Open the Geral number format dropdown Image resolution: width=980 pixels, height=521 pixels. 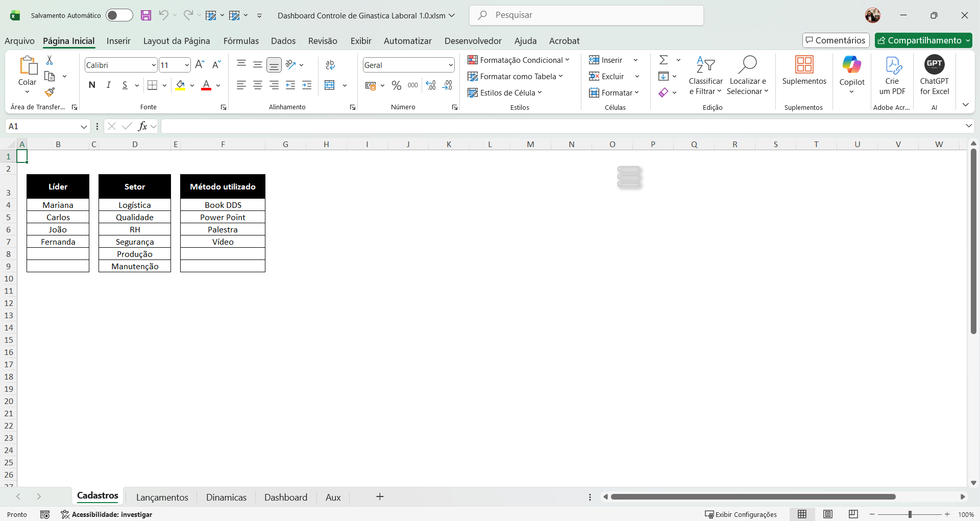pyautogui.click(x=449, y=65)
